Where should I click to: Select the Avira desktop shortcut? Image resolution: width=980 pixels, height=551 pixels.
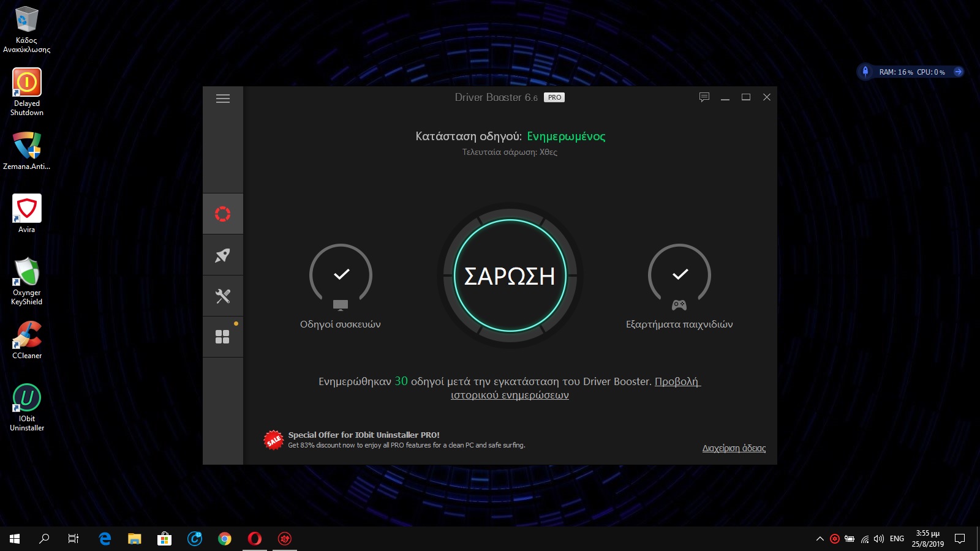pyautogui.click(x=27, y=213)
